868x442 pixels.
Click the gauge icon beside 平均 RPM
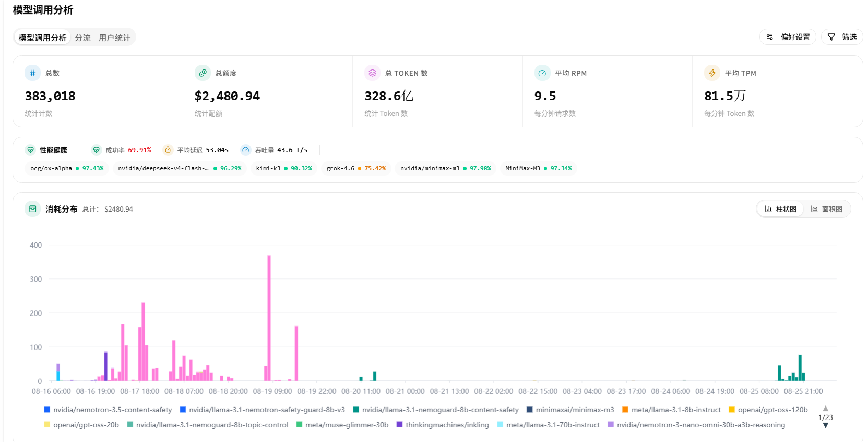[x=542, y=73]
